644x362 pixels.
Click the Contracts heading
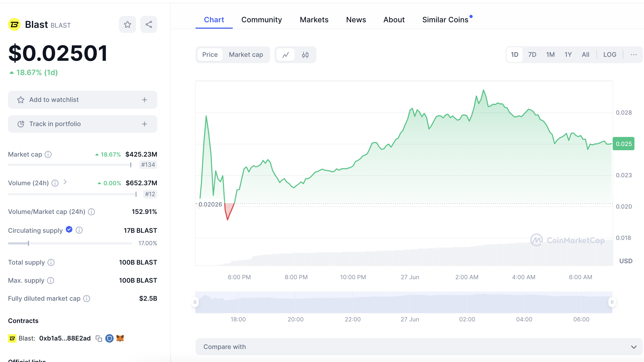[23, 321]
